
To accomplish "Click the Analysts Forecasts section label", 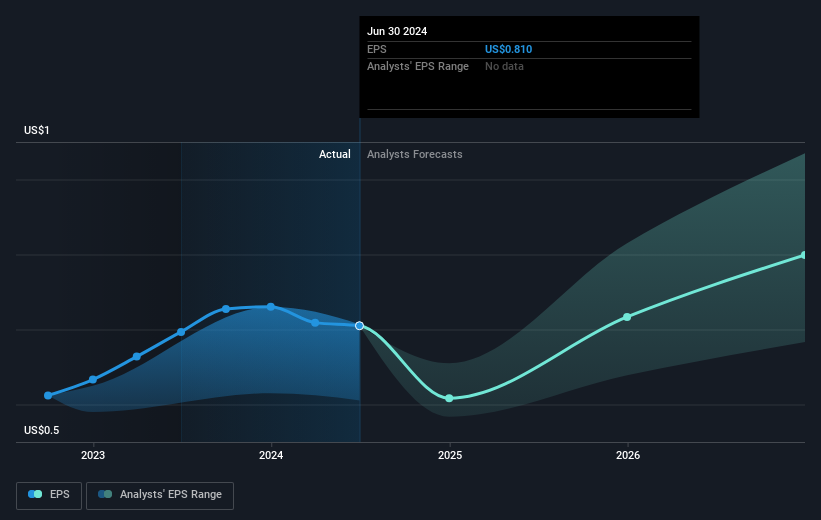I will pyautogui.click(x=415, y=154).
